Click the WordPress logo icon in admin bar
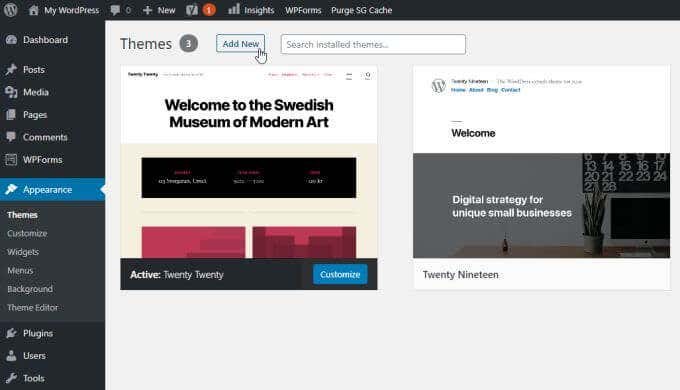Image resolution: width=680 pixels, height=390 pixels. 10,10
